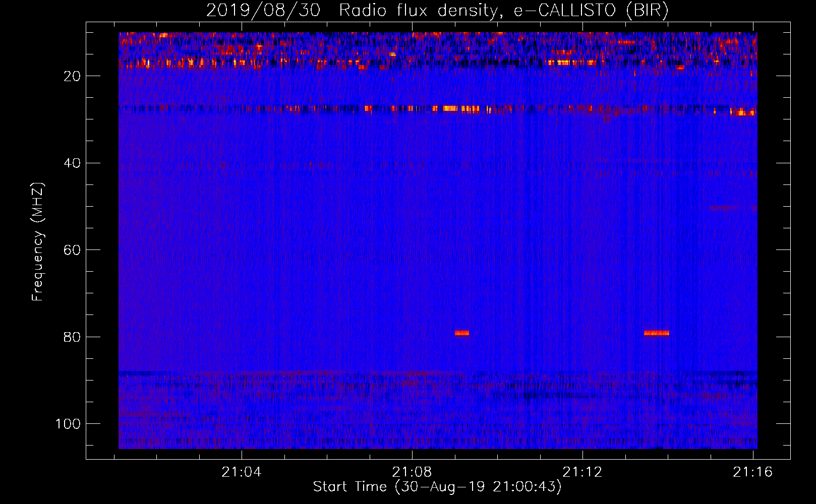Click the 20 MHz frequency tick label
Screen dimensions: 816x504
coord(73,76)
